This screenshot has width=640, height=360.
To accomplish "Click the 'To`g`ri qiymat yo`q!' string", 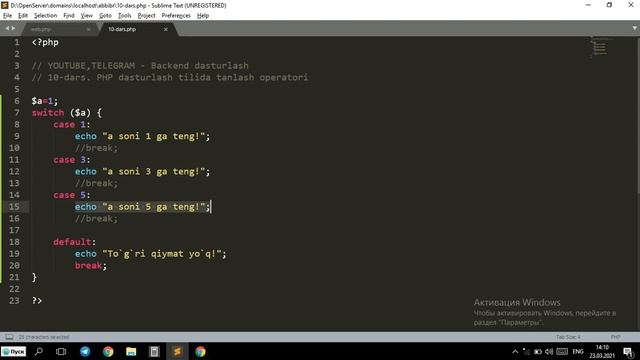I will (162, 253).
